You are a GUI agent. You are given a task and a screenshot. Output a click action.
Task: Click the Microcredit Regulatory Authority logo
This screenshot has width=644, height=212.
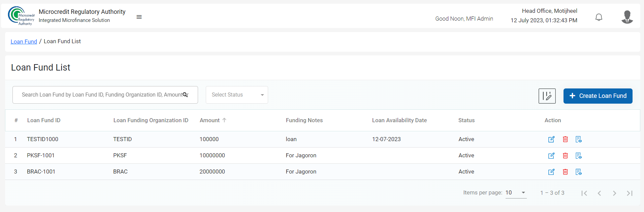22,16
